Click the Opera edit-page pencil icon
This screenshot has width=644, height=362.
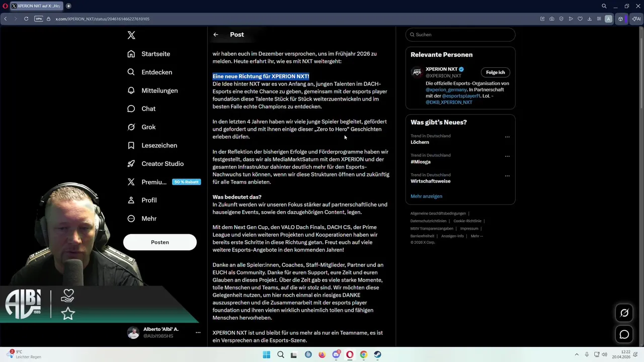click(x=542, y=19)
